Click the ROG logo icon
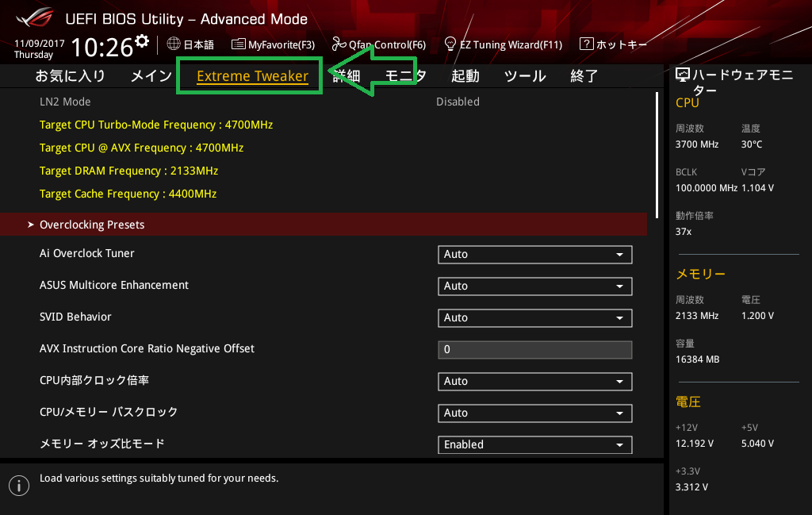This screenshot has height=515, width=812. 34,17
